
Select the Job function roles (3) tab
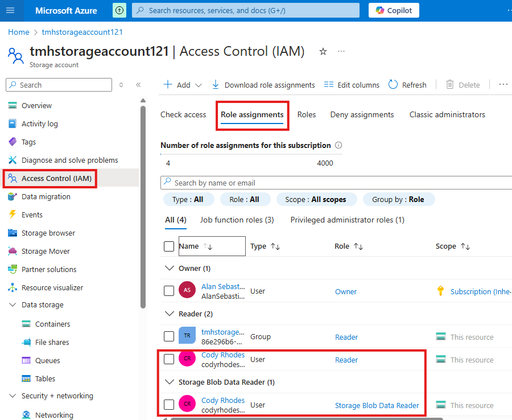[237, 220]
